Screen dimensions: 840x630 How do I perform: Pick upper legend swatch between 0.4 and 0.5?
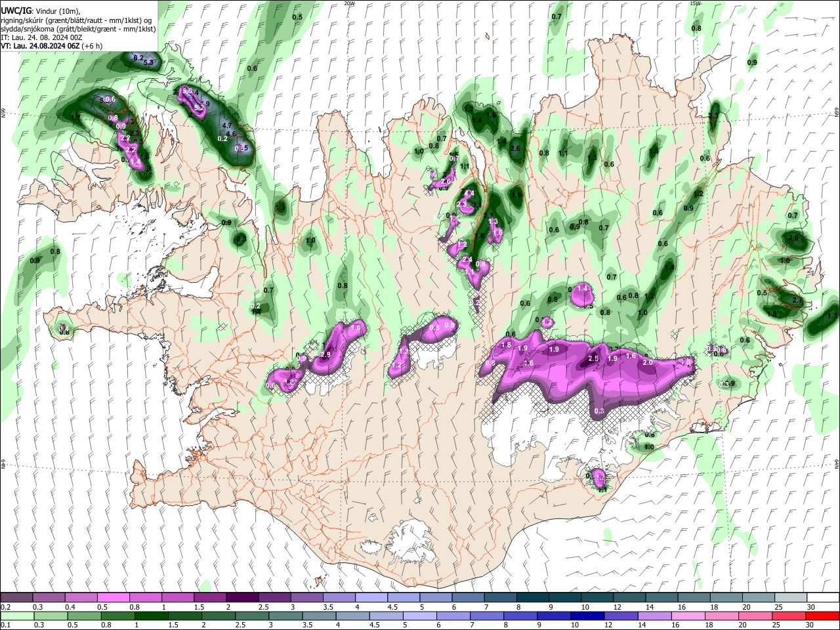[x=81, y=598]
